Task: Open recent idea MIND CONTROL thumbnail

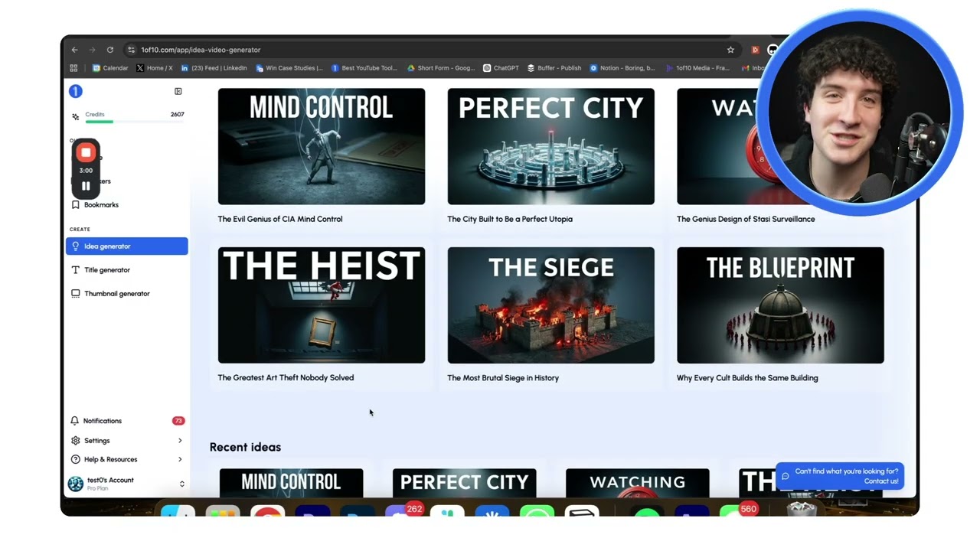Action: tap(291, 483)
